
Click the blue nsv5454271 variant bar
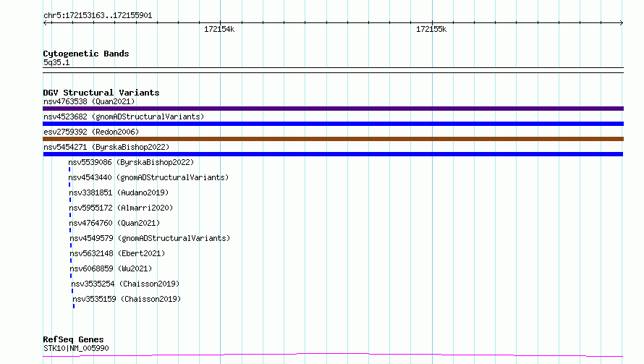333,154
